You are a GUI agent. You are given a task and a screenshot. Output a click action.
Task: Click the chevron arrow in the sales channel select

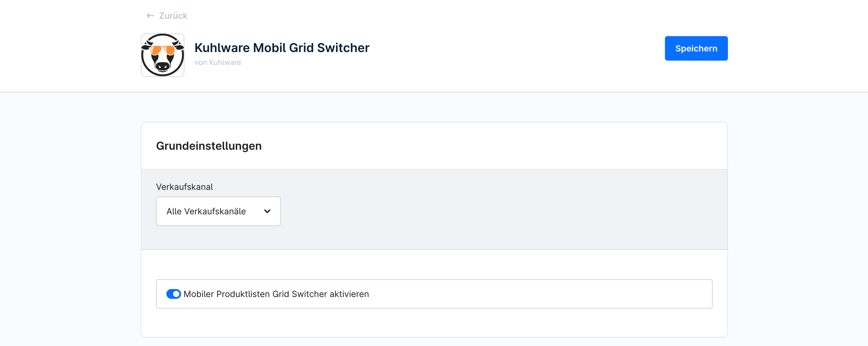pos(267,211)
